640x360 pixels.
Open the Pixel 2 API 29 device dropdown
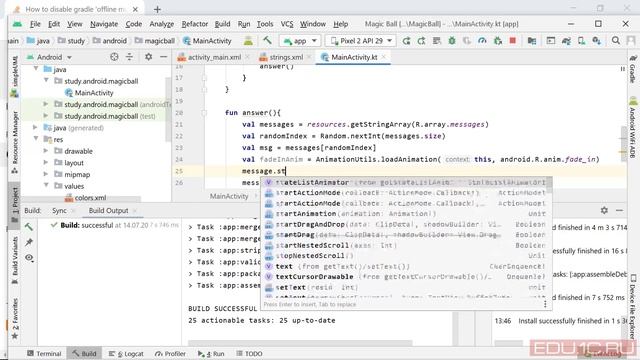(361, 41)
